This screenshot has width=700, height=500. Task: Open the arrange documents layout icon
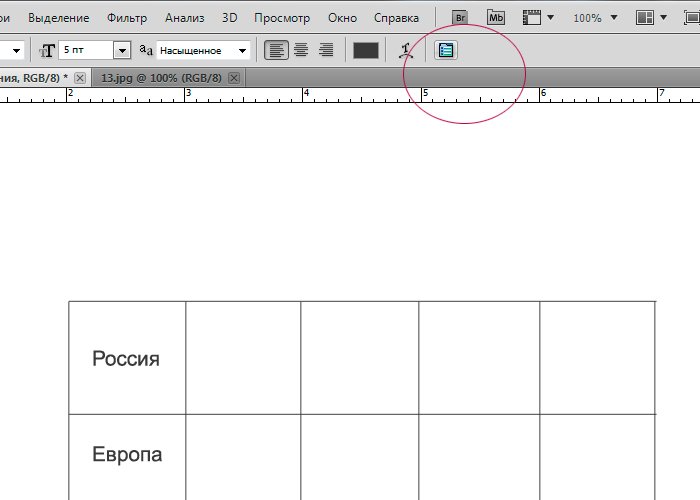645,18
